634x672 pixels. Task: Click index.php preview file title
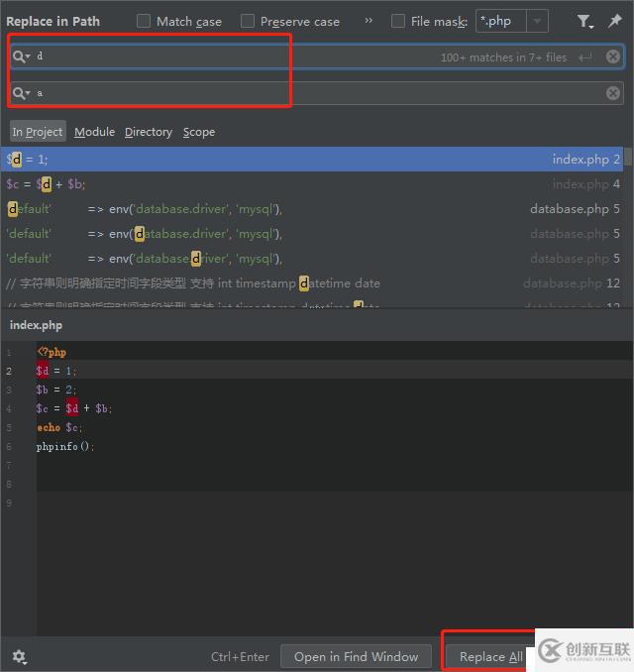36,325
